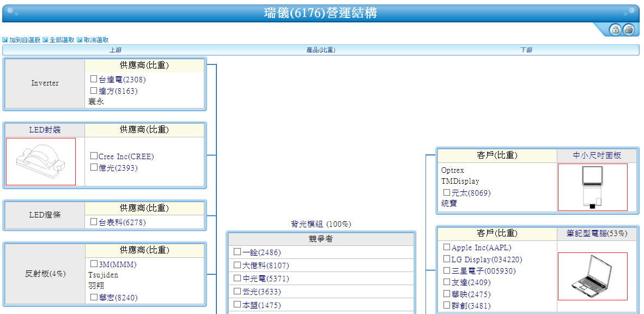Tick 中光電(5371) checkbox

(237, 278)
